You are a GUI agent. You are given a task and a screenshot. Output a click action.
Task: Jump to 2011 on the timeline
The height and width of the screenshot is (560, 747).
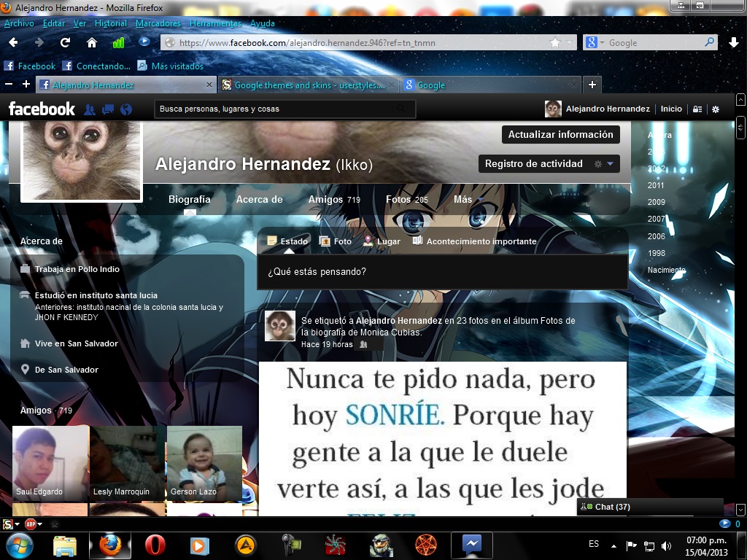(x=656, y=185)
